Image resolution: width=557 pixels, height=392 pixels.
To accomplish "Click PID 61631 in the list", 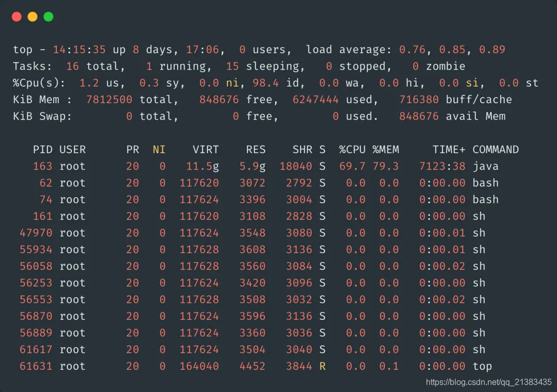I will pyautogui.click(x=36, y=366).
